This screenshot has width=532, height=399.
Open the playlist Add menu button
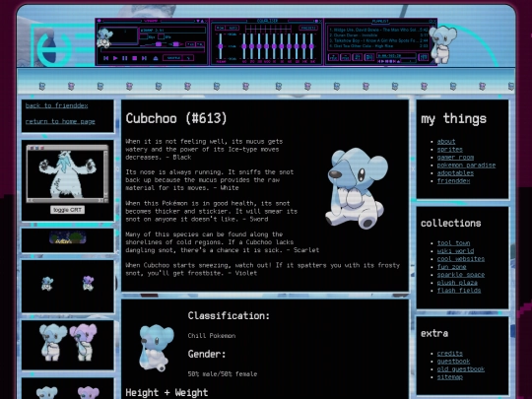coord(333,57)
